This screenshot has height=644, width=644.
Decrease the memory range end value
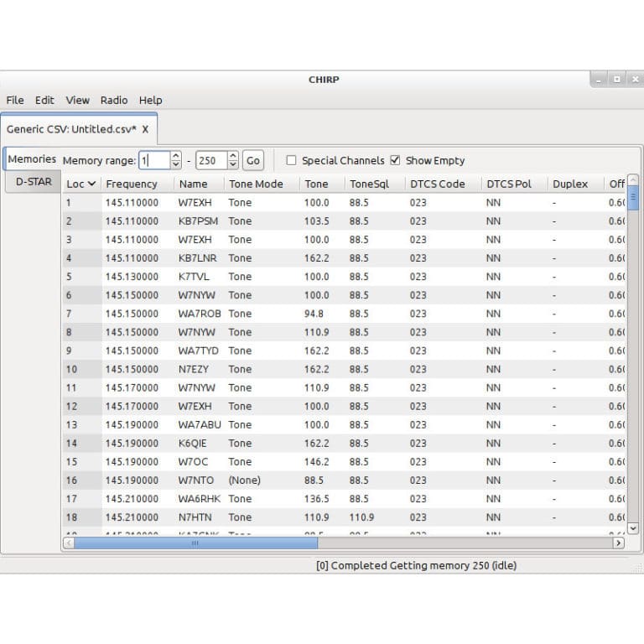coord(232,164)
